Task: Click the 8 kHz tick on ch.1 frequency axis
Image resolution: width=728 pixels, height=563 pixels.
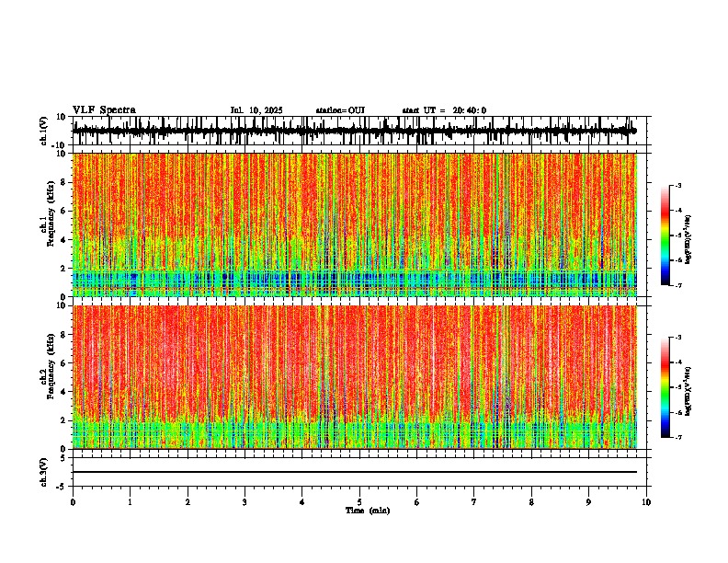Action: (63, 182)
